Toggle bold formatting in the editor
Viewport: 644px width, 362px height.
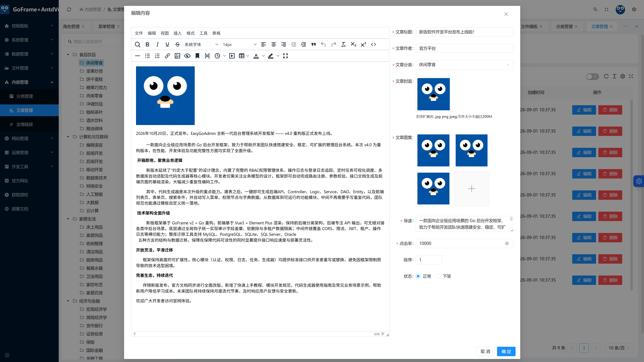click(147, 44)
